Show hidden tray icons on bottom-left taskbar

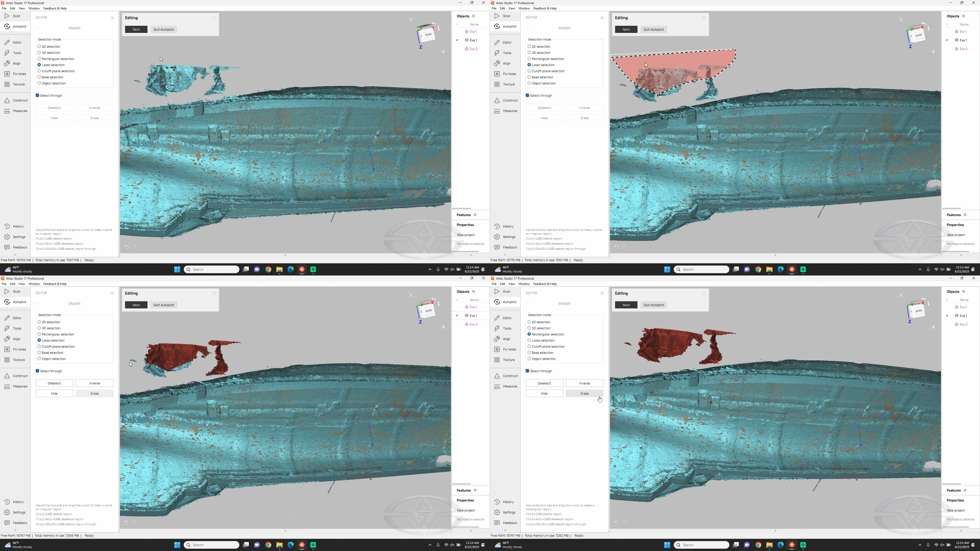point(430,545)
